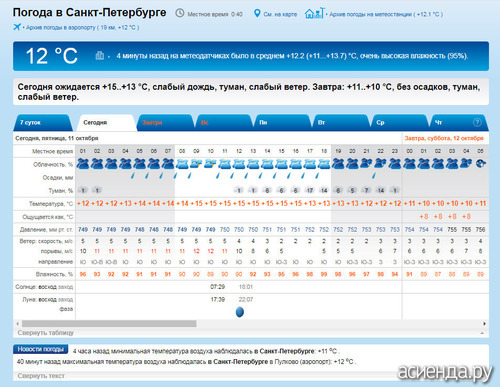
Task: Click the right scroll arrow of table
Action: click(x=484, y=324)
